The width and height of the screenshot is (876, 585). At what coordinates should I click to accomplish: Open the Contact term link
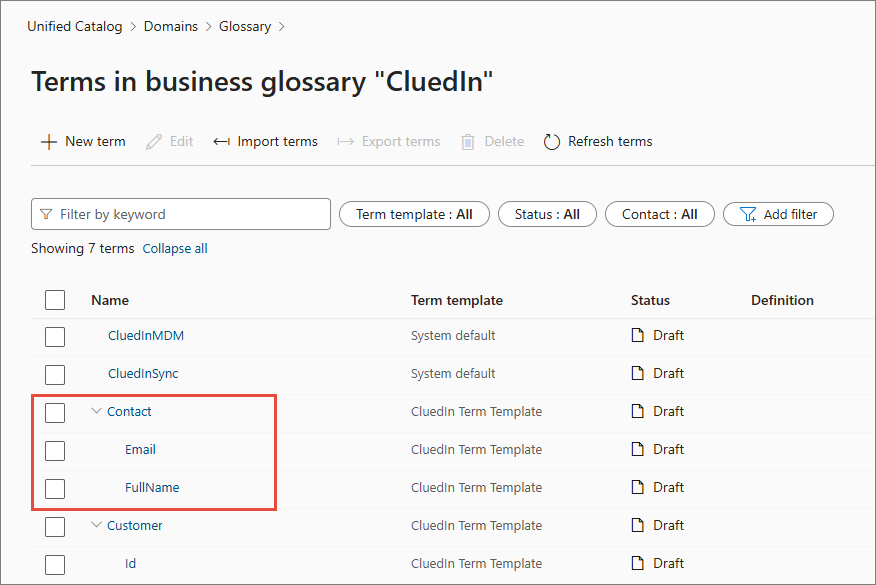[129, 411]
